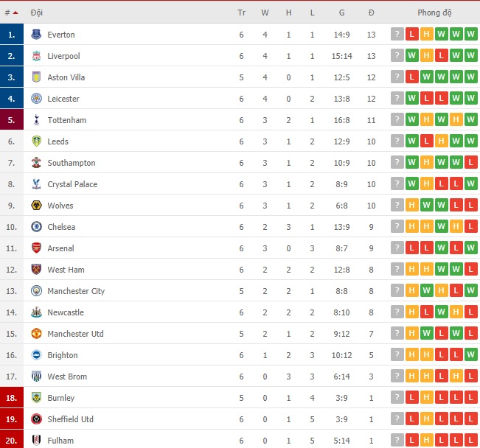Open the Crystal Palace team link
The width and height of the screenshot is (480, 448).
click(x=72, y=184)
